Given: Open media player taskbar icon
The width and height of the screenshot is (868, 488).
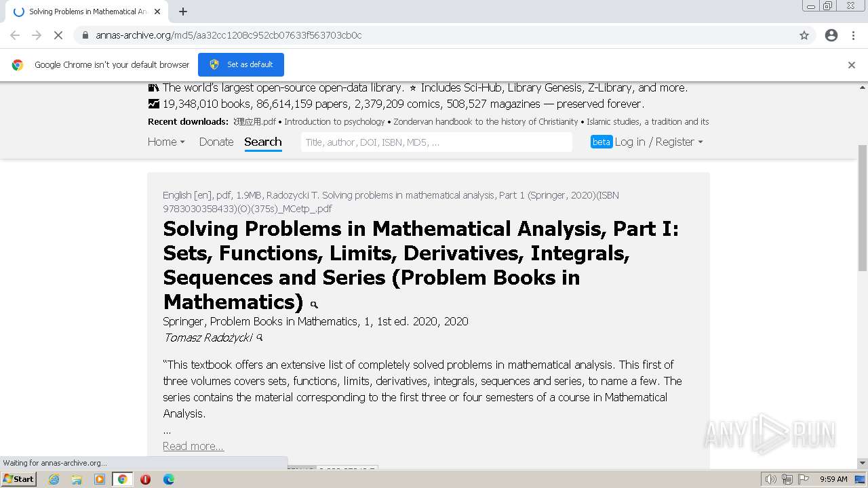Looking at the screenshot, I should pyautogui.click(x=100, y=479).
